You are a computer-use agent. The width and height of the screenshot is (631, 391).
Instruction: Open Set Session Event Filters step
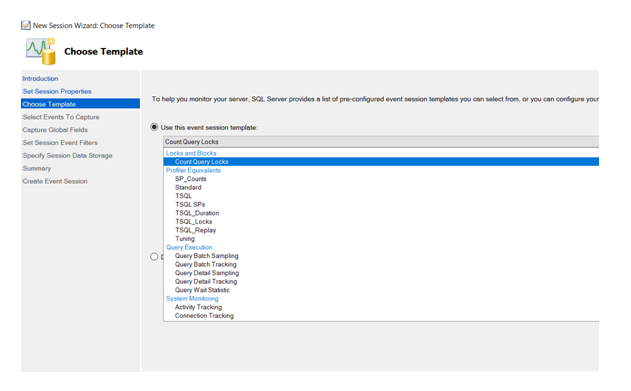[x=60, y=143]
